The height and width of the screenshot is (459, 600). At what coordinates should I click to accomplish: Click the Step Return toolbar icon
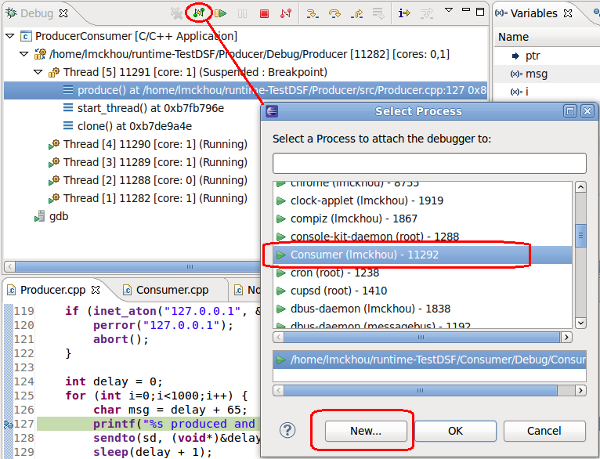357,14
